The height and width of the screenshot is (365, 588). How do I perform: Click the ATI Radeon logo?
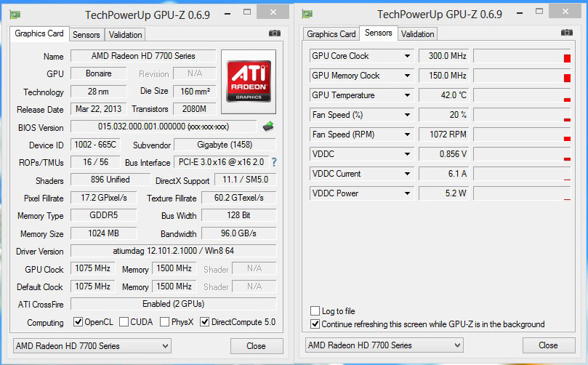pyautogui.click(x=249, y=81)
